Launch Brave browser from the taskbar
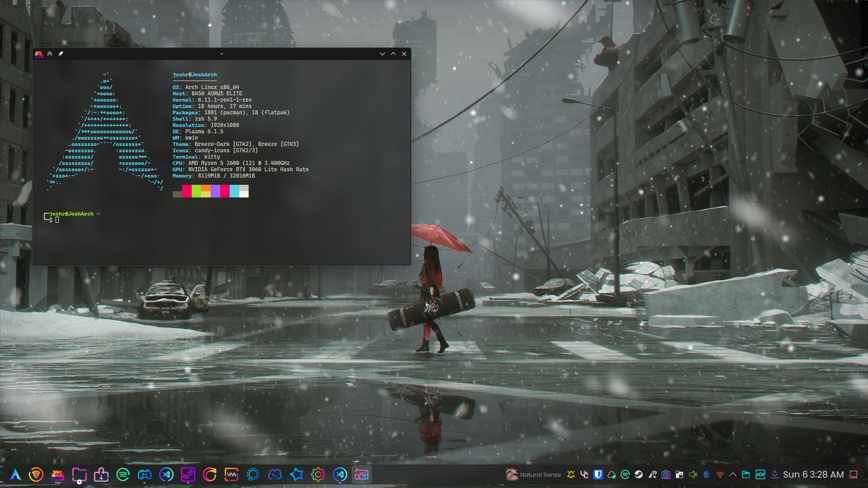 36,475
